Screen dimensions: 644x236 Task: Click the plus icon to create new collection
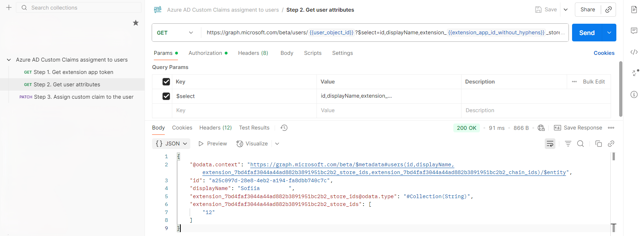pos(9,7)
